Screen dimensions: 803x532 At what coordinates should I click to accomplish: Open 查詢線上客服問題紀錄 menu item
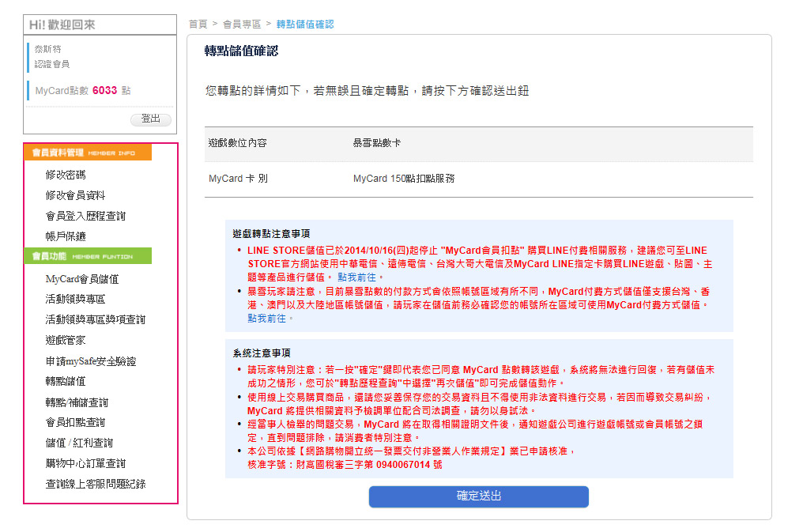96,484
